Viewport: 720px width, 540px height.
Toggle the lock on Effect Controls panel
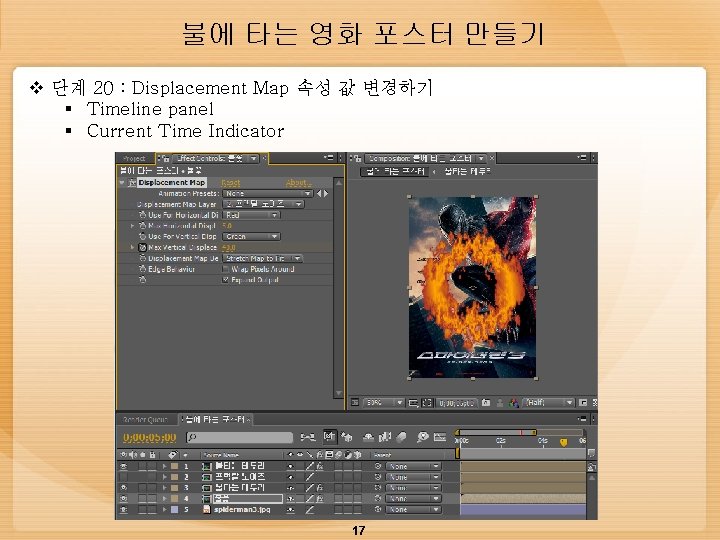point(164,158)
